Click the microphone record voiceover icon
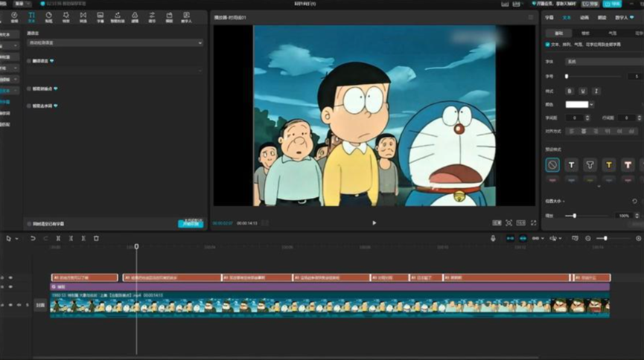Screen dimensions: 644x360 point(493,238)
